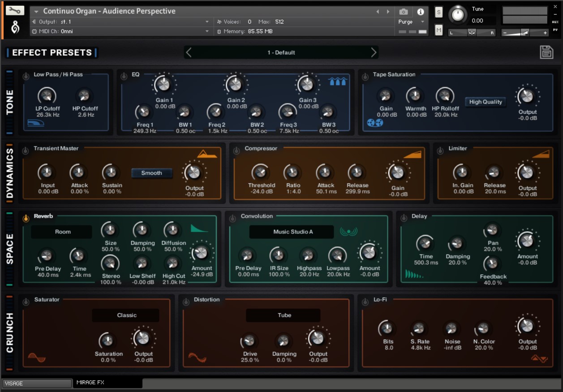563x392 pixels.
Task: Click the Saturator waveform icon
Action: [x=37, y=358]
